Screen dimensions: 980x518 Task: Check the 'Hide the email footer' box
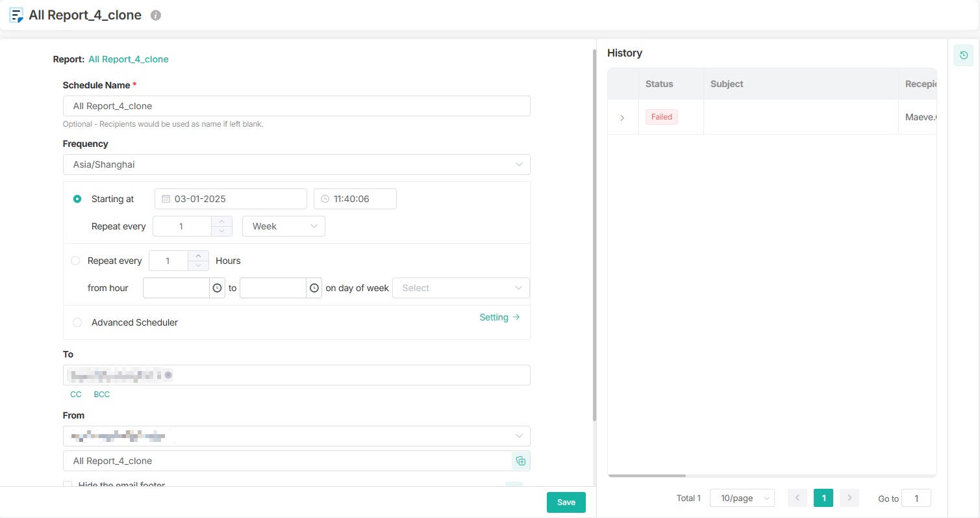click(68, 484)
